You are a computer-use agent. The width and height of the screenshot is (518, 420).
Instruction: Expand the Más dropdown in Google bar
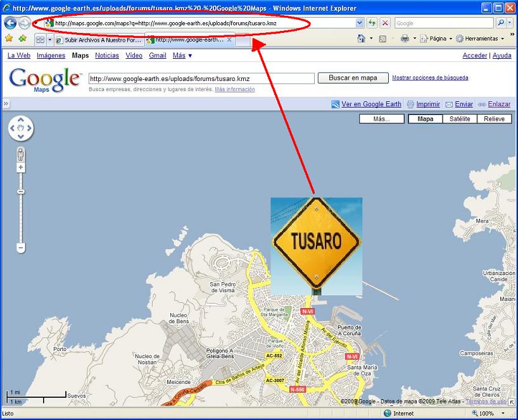[x=182, y=56]
